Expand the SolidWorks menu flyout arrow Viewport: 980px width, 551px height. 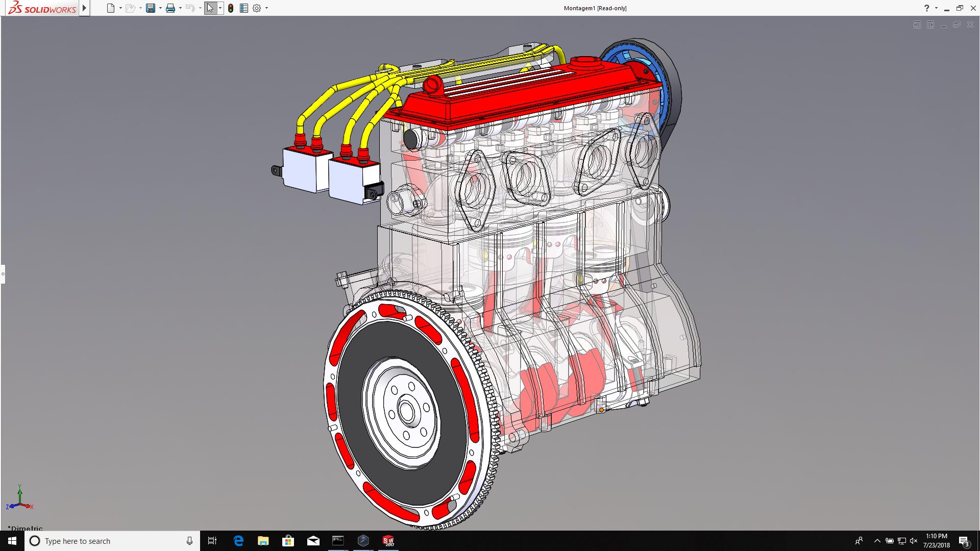(85, 8)
